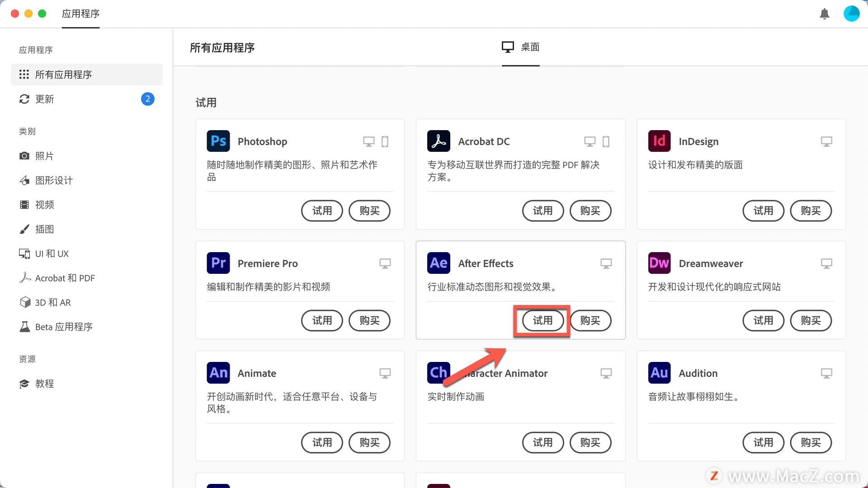Click 试用 for Acrobat DC
868x488 pixels.
[x=542, y=211]
